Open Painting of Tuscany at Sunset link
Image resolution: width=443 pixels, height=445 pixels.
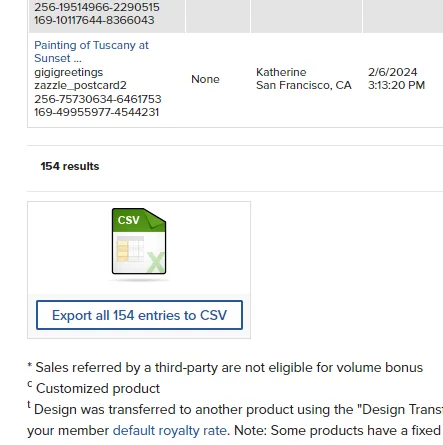point(91,52)
